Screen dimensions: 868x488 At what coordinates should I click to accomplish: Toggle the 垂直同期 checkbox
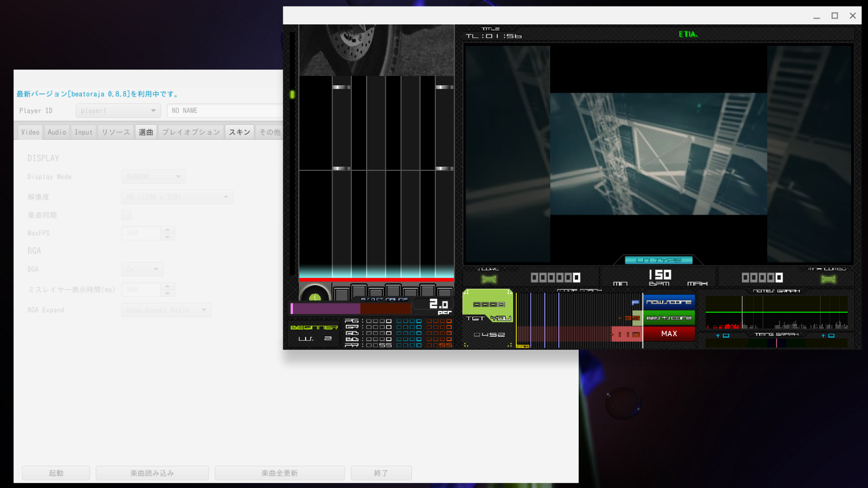pyautogui.click(x=127, y=215)
